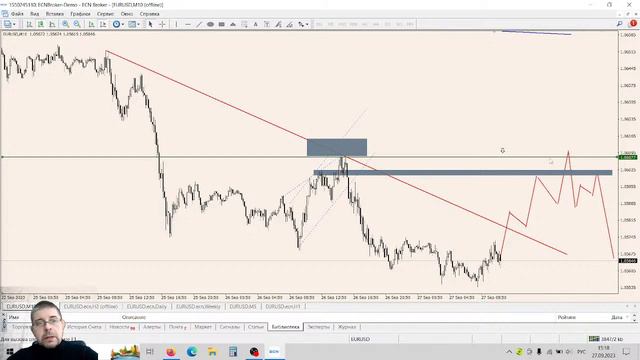Screen dimensions: 640x360
Task: Open the Журнал terminal tab
Action: (x=347, y=327)
